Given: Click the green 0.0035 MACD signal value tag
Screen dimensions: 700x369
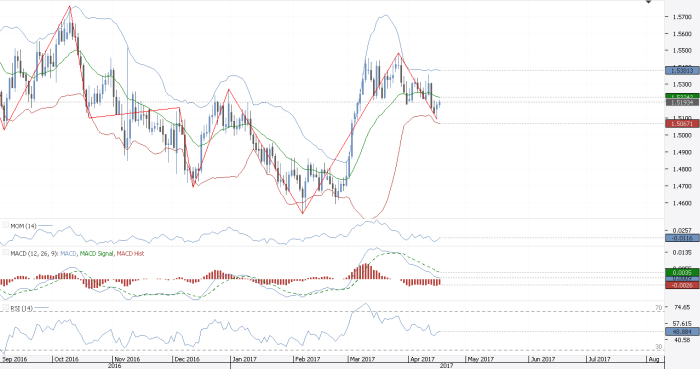Looking at the screenshot, I should [682, 272].
